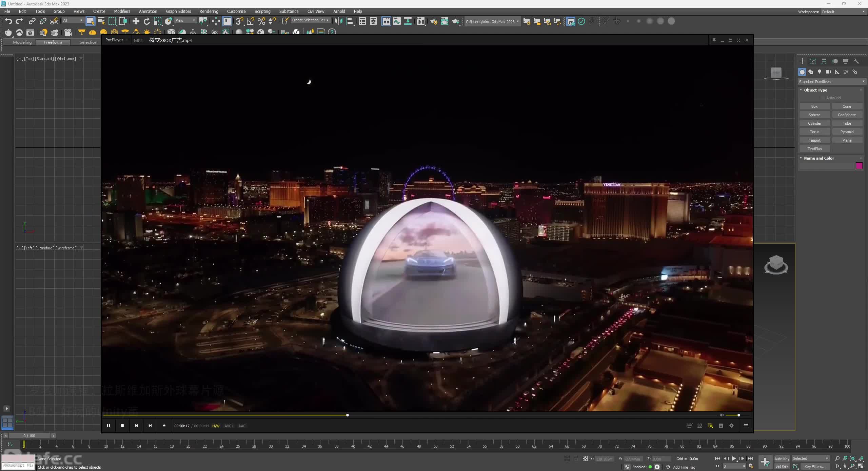Activate the Select and Rotate tool

coord(147,21)
